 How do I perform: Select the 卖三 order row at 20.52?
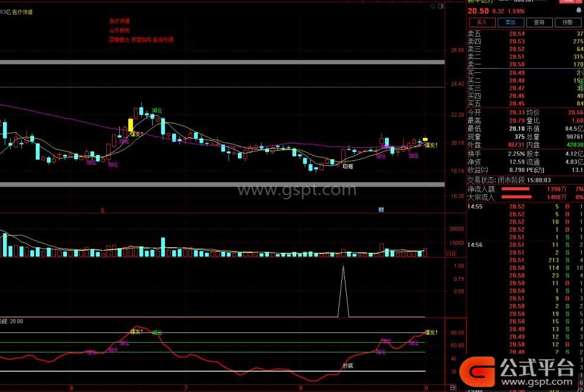(525, 49)
